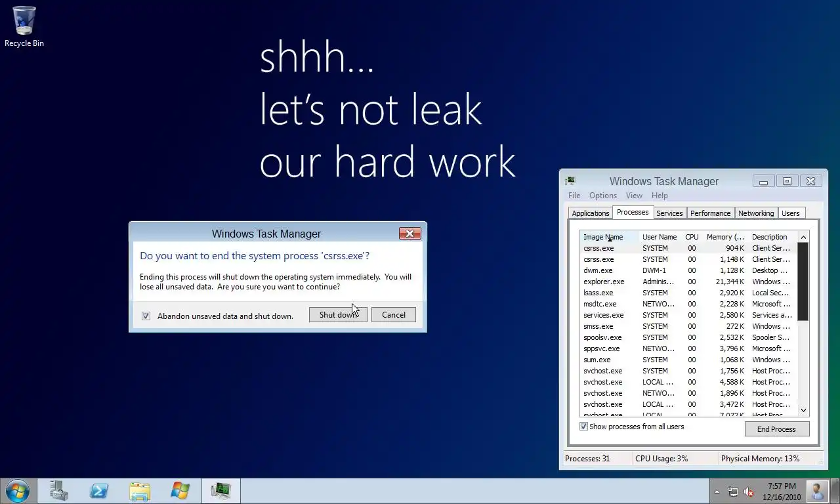Launch Server Manager from the taskbar
840x504 pixels.
tap(59, 491)
